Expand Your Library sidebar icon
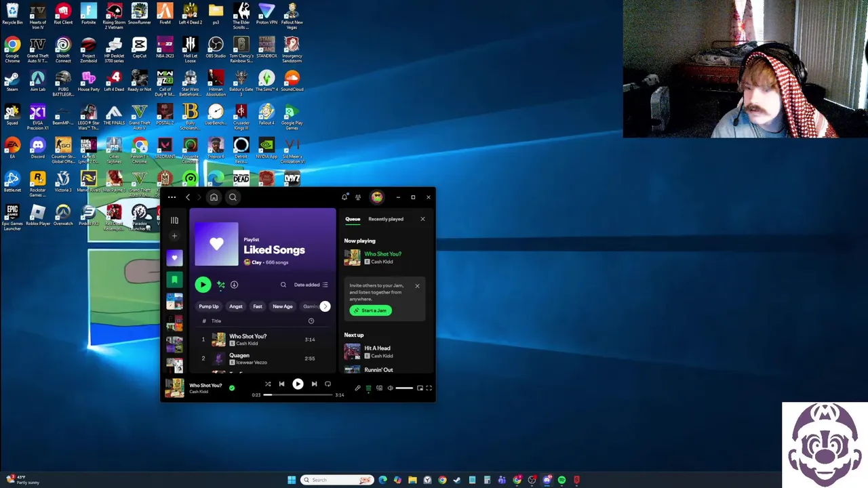 [174, 220]
